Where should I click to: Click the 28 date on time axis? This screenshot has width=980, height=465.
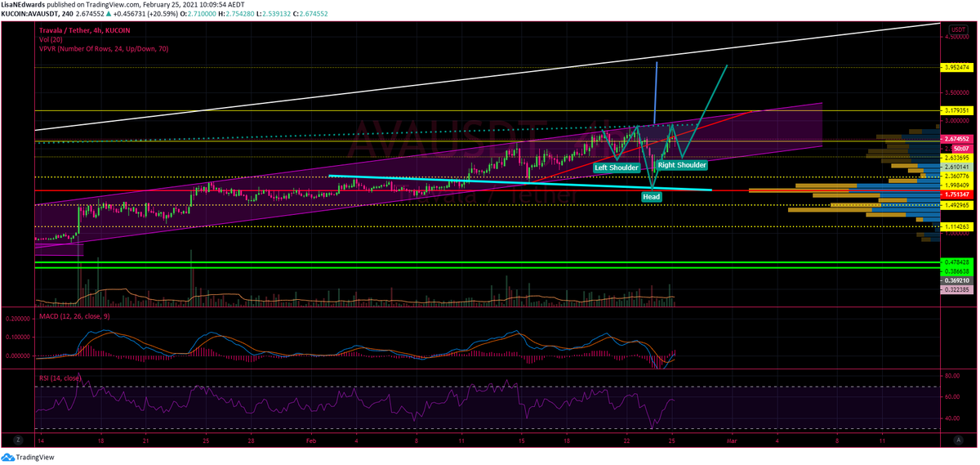point(251,440)
